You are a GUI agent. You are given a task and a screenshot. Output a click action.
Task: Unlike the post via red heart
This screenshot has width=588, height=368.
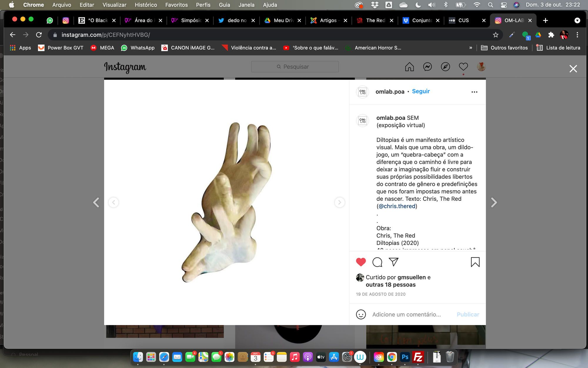[x=361, y=262]
